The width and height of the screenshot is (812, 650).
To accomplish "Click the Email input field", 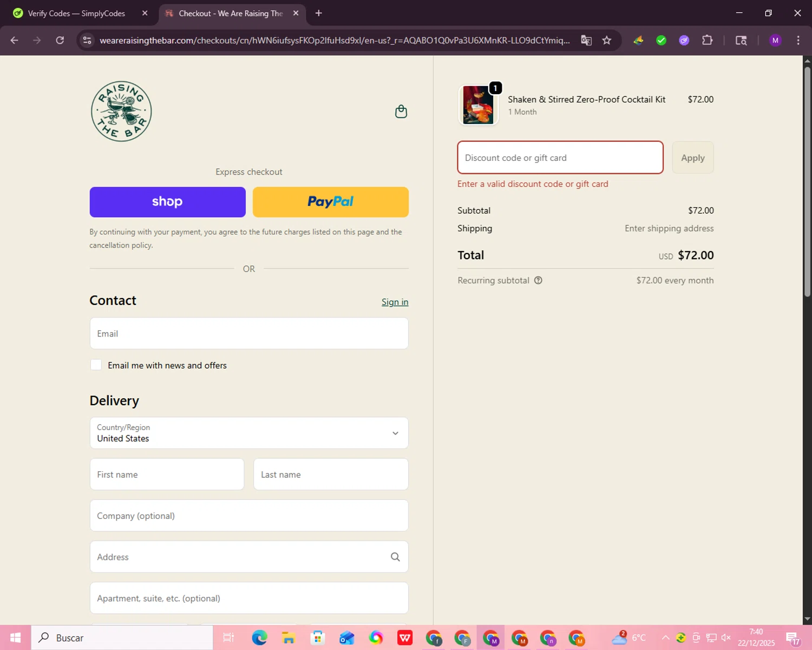I will click(x=249, y=333).
